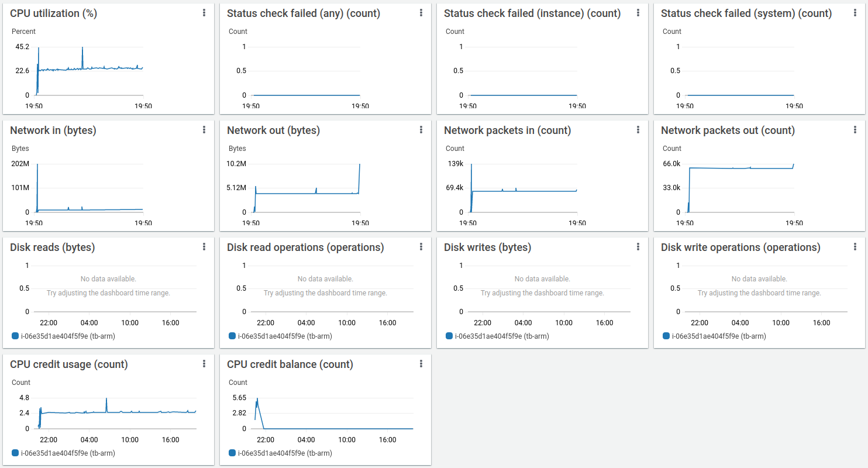
Task: Expand the Network out (bytes) options dropdown
Action: [421, 130]
